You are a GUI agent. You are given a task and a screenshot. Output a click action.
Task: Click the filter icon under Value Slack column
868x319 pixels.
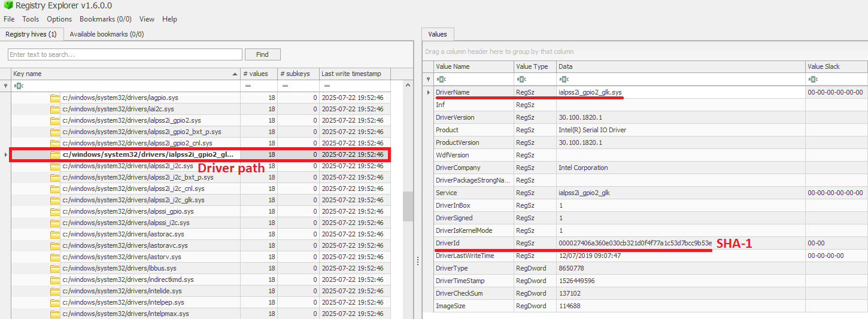(x=812, y=79)
